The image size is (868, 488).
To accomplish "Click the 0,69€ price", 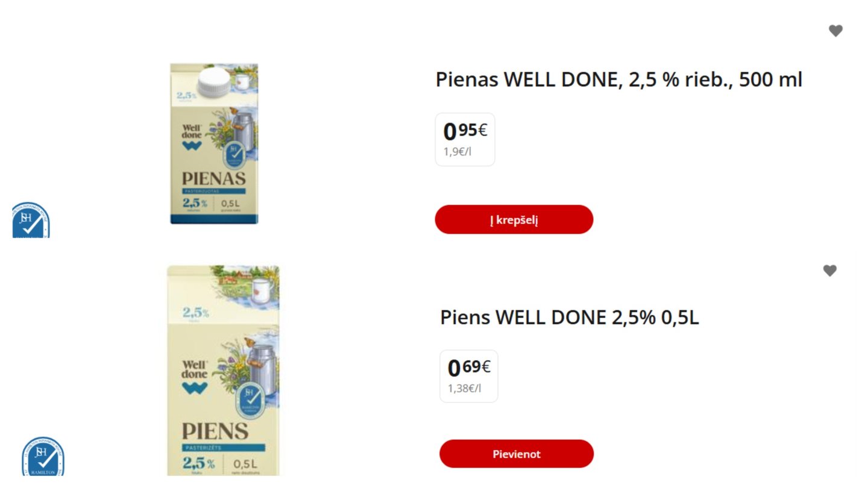I will [468, 367].
